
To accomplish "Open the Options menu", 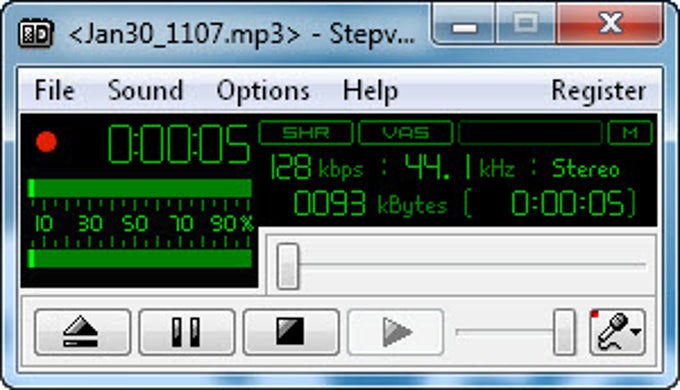I will [263, 90].
